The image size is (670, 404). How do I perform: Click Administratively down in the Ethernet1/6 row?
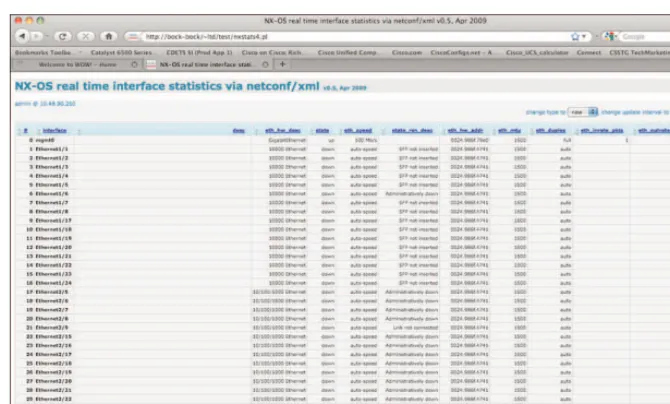412,194
